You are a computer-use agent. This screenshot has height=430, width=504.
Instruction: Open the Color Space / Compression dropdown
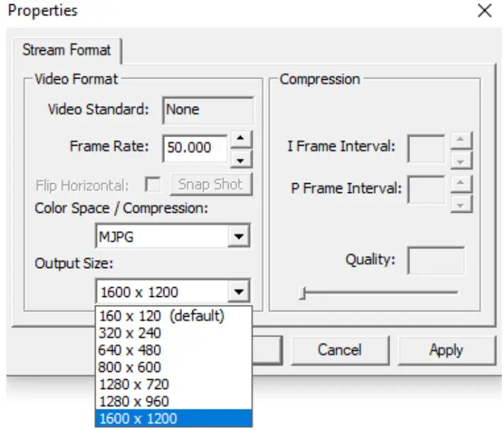click(x=240, y=237)
